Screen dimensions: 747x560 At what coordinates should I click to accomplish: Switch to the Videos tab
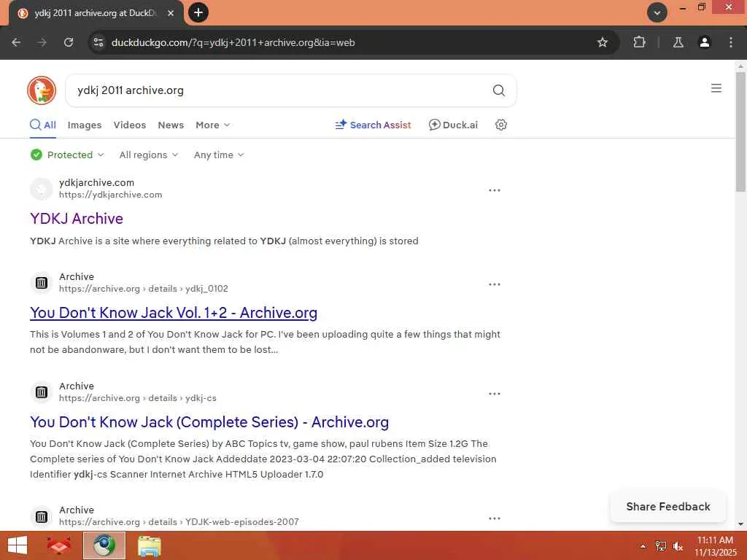click(x=130, y=125)
